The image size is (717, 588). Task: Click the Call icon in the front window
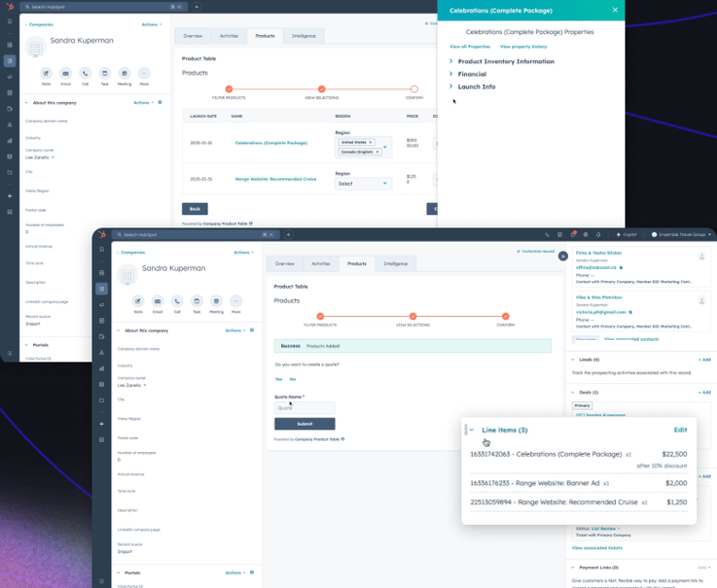pyautogui.click(x=177, y=301)
